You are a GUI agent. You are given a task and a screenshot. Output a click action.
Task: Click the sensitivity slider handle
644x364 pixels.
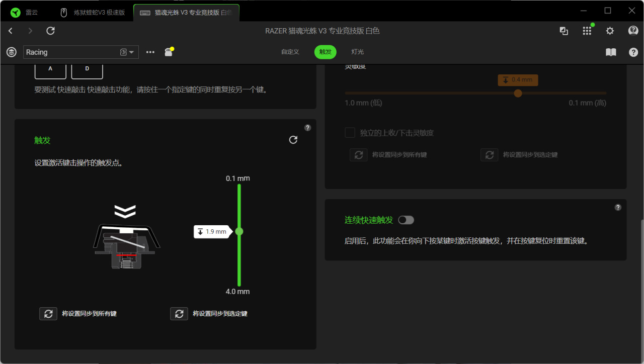point(518,93)
